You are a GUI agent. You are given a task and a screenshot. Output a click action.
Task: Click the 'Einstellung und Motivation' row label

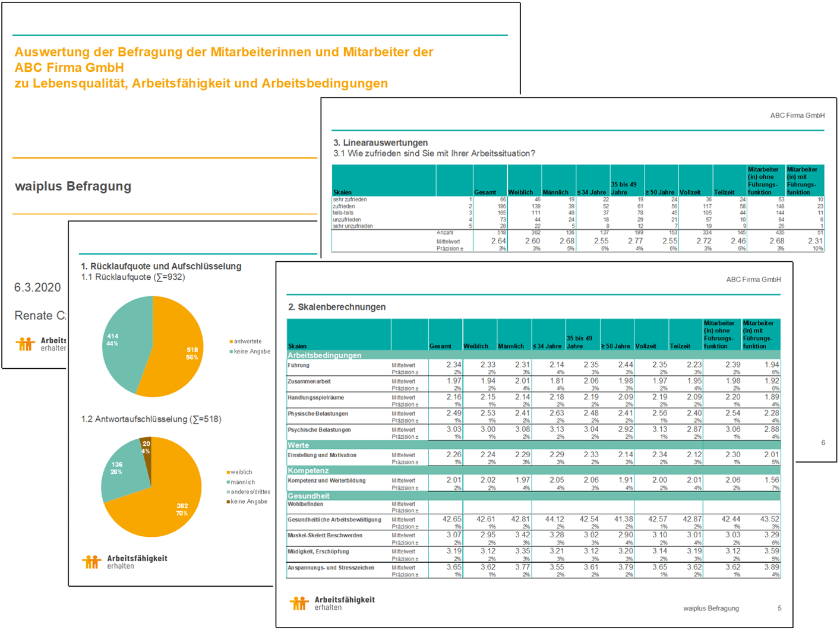(x=322, y=455)
